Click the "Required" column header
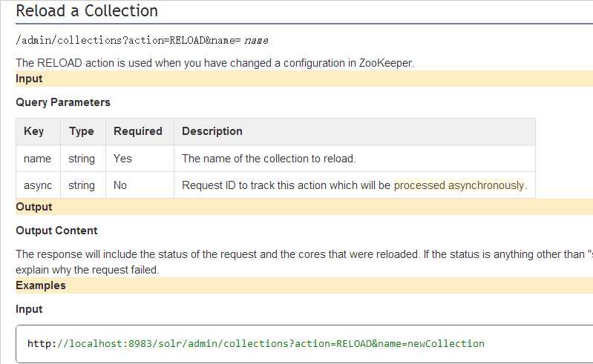 [138, 131]
